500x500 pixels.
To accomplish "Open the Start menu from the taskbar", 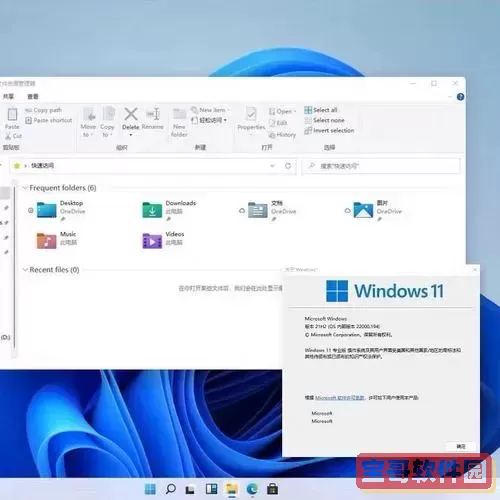I will click(150, 489).
